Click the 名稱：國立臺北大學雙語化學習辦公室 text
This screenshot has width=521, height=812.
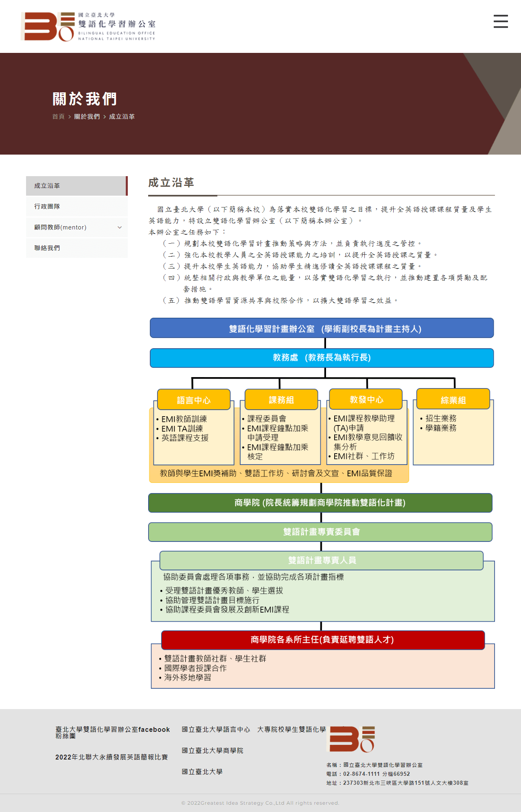[374, 765]
